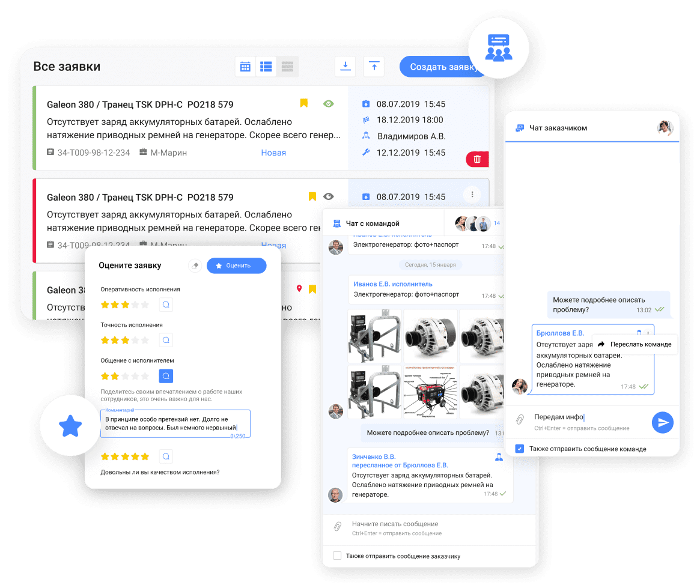The image size is (700, 588).
Task: Click in the 'Комментарий' text field
Action: click(x=175, y=423)
